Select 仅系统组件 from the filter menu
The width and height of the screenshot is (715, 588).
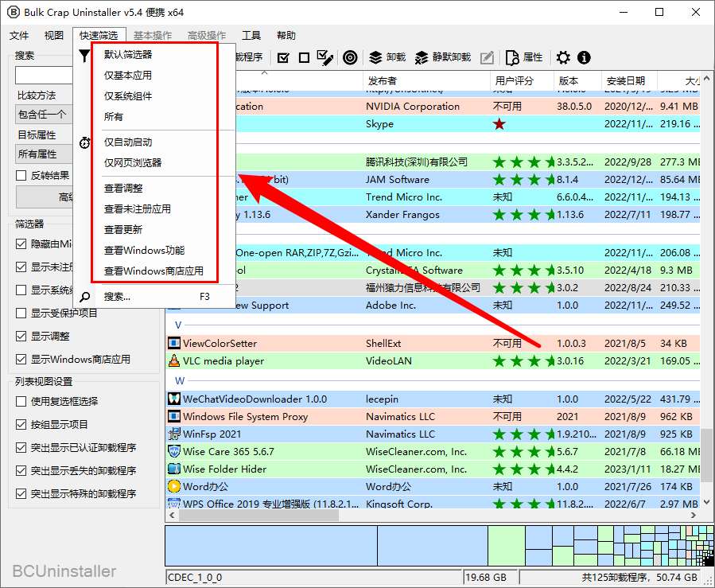[x=128, y=96]
